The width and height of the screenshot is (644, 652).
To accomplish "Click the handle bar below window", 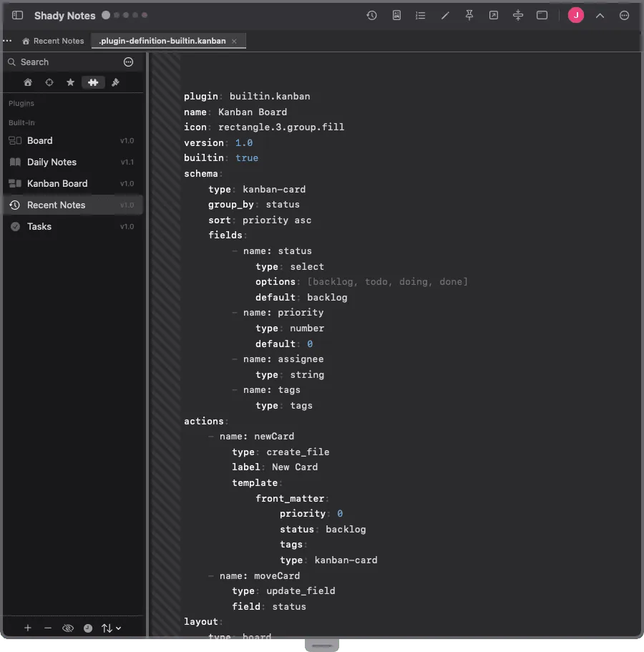I will [x=322, y=646].
